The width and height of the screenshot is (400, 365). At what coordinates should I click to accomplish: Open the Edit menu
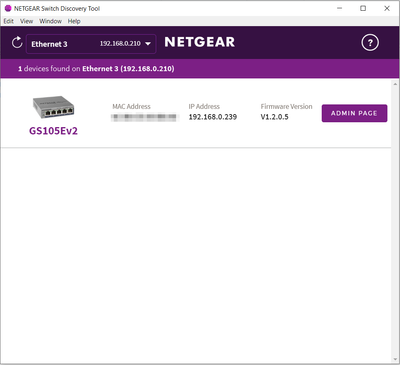[9, 21]
